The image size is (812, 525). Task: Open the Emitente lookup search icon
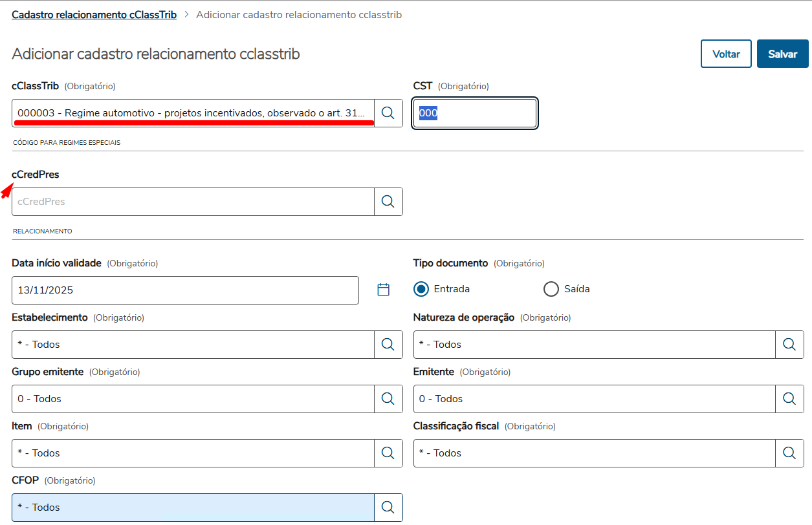tap(789, 399)
